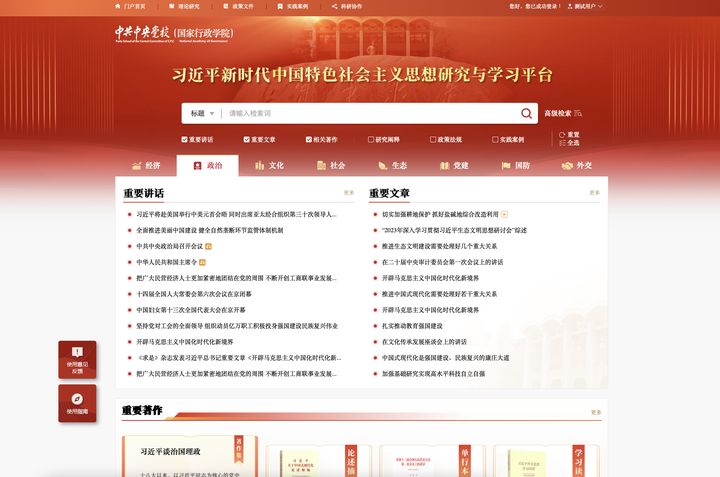
Task: Click the 全选 select all button
Action: [x=569, y=143]
